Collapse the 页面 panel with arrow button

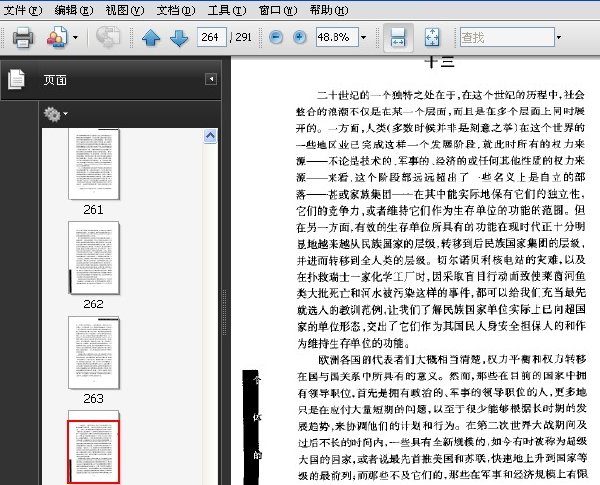pyautogui.click(x=211, y=79)
